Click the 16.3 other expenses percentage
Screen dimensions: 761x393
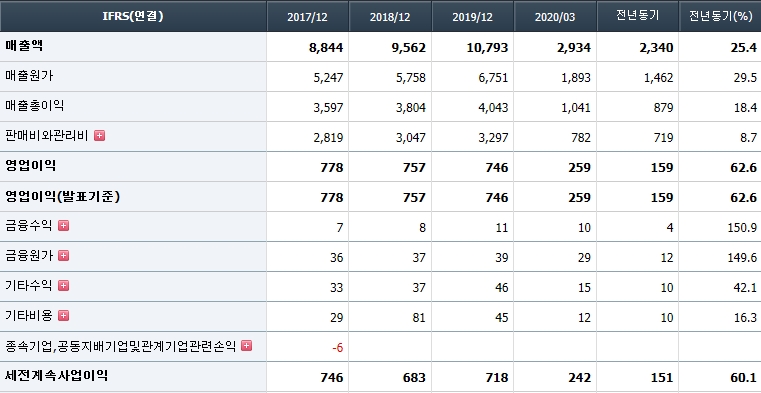[745, 318]
